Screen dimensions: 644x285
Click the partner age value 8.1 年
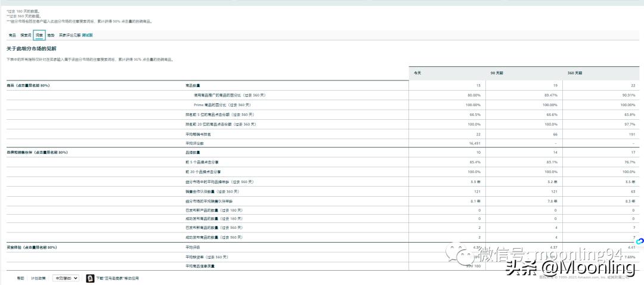pyautogui.click(x=476, y=201)
